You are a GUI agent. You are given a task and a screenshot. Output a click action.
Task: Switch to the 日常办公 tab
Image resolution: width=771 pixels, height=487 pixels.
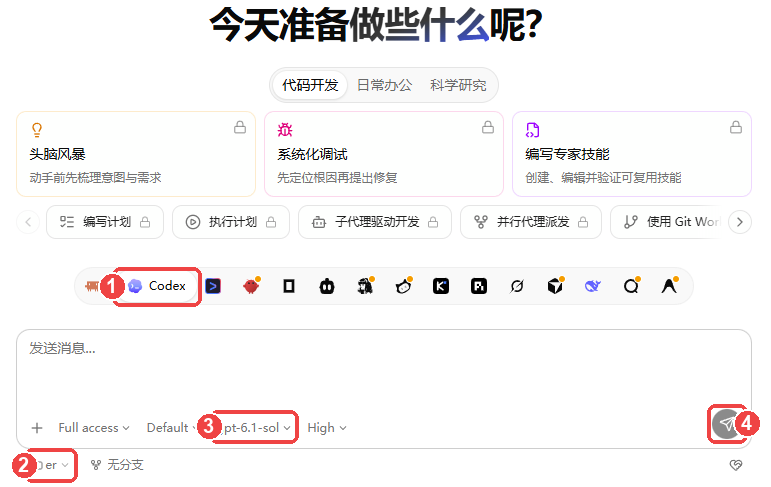point(385,85)
